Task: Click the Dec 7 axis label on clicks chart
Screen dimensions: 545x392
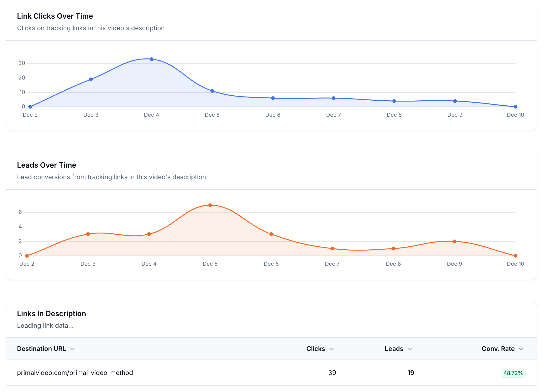Action: click(x=333, y=115)
